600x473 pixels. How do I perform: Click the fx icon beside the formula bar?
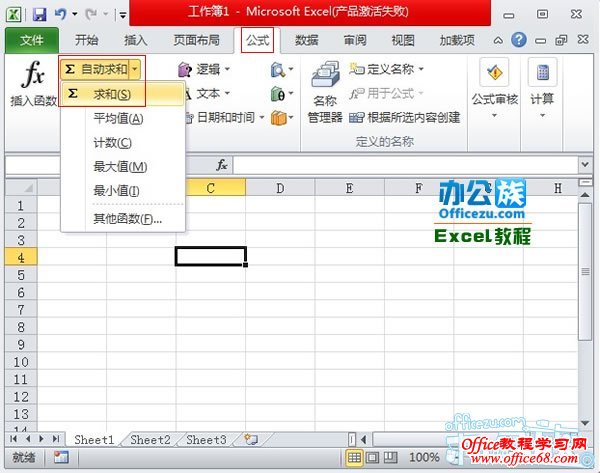(222, 165)
